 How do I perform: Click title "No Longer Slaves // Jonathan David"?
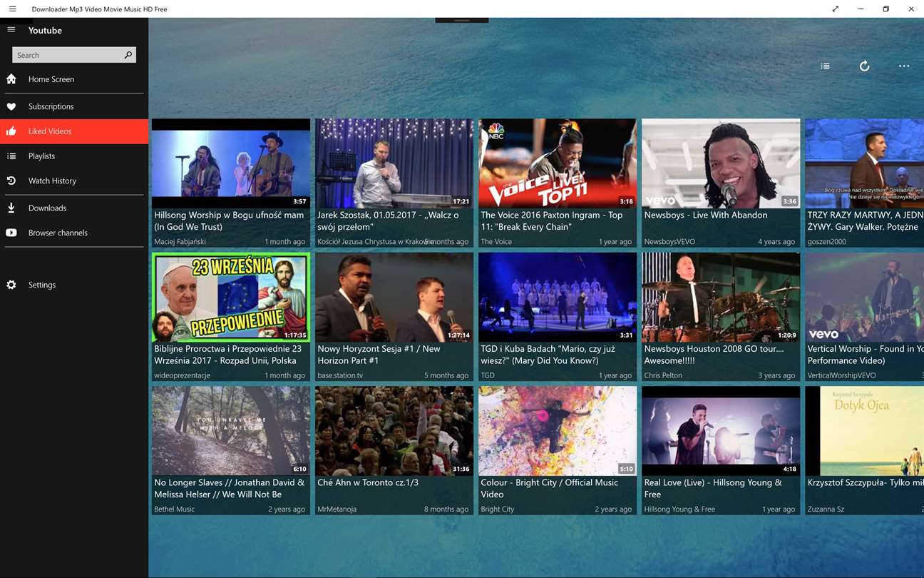pos(230,488)
